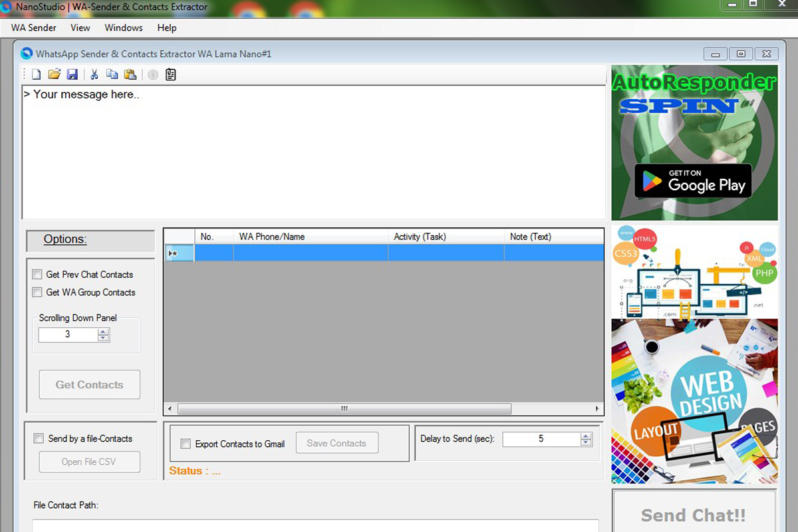Open the HTML5 CSS3 PHP web development banner

(694, 272)
